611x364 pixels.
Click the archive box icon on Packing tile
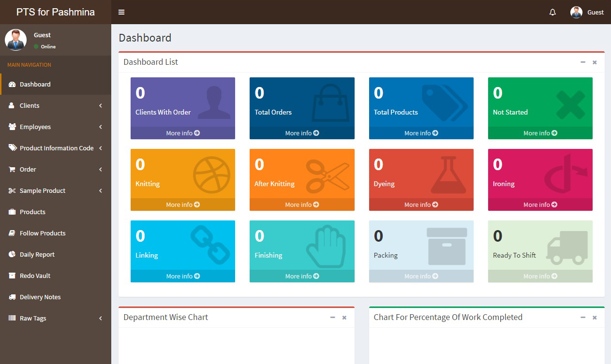[447, 246]
